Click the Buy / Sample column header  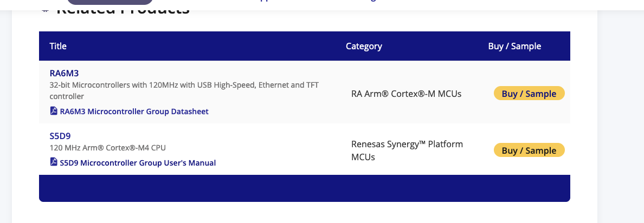point(514,46)
